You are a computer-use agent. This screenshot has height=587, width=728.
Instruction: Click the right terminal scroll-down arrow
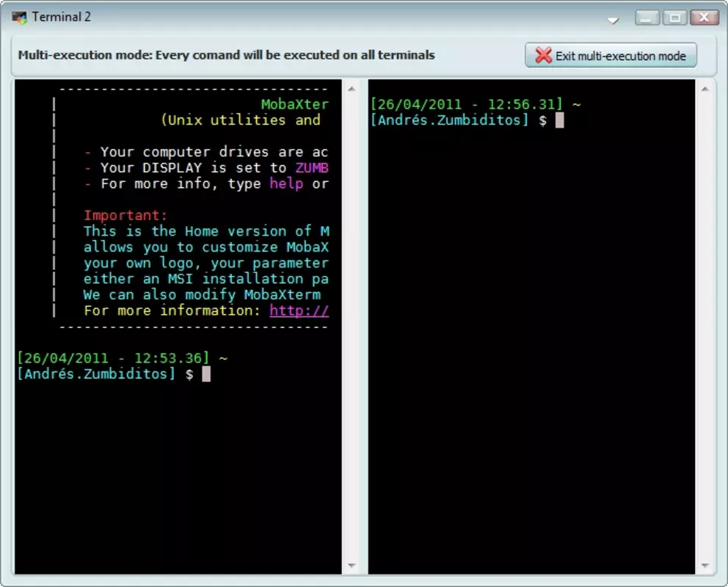click(705, 565)
